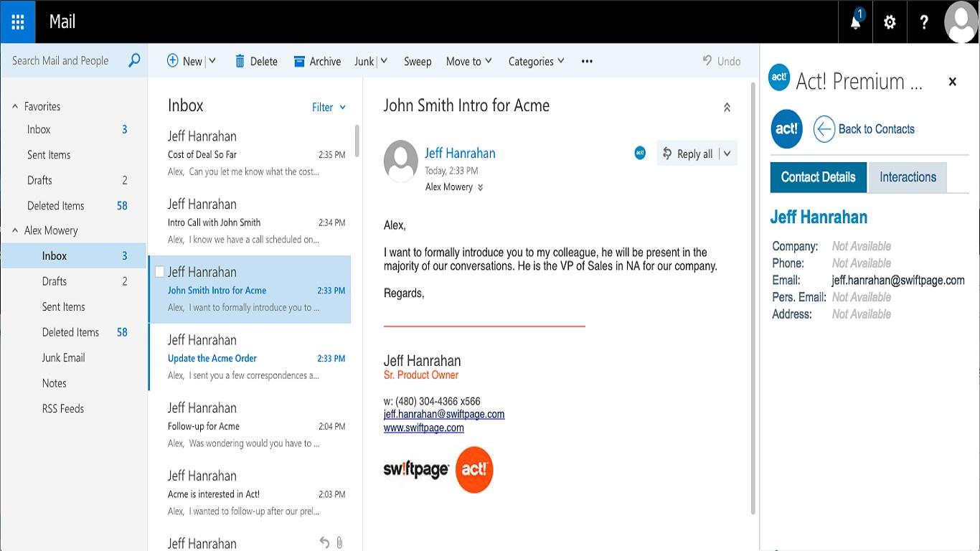
Task: Click the Archive box icon
Action: pyautogui.click(x=299, y=62)
